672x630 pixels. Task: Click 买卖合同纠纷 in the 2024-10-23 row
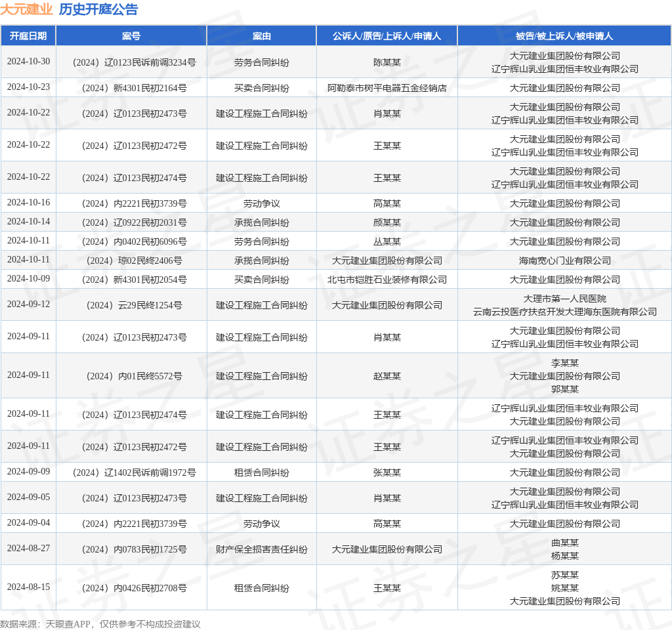[x=261, y=89]
